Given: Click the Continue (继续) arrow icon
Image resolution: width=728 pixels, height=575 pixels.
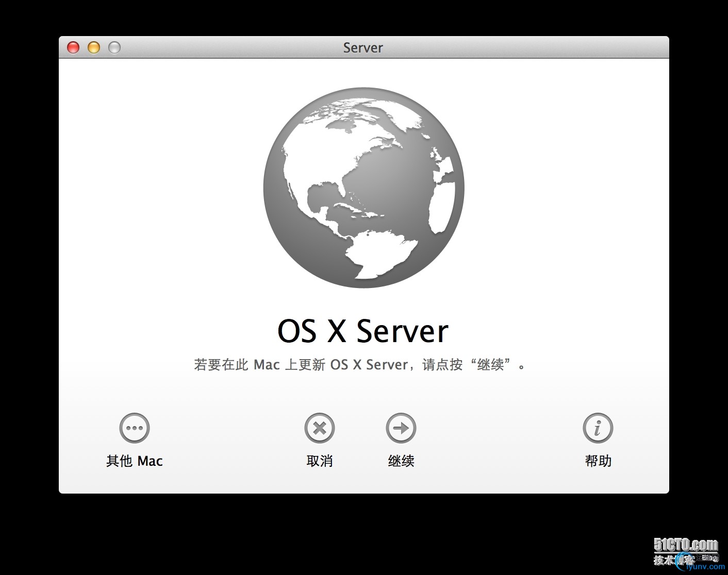Looking at the screenshot, I should [401, 428].
